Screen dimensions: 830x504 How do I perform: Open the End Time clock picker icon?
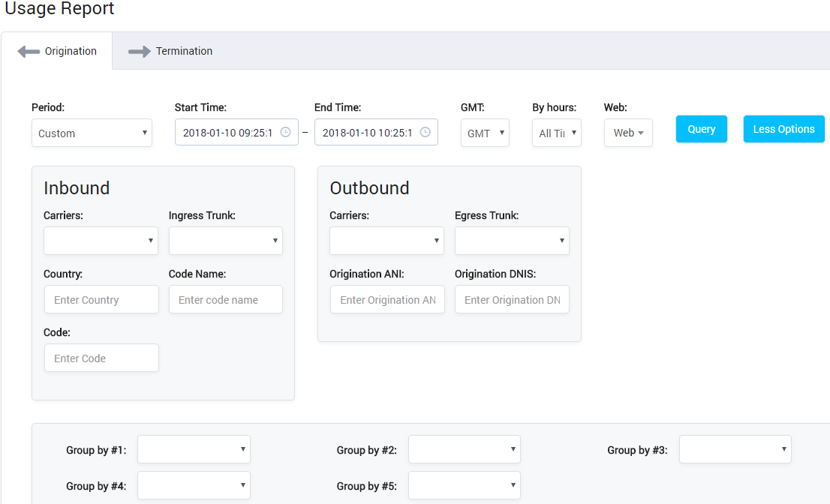pyautogui.click(x=425, y=131)
